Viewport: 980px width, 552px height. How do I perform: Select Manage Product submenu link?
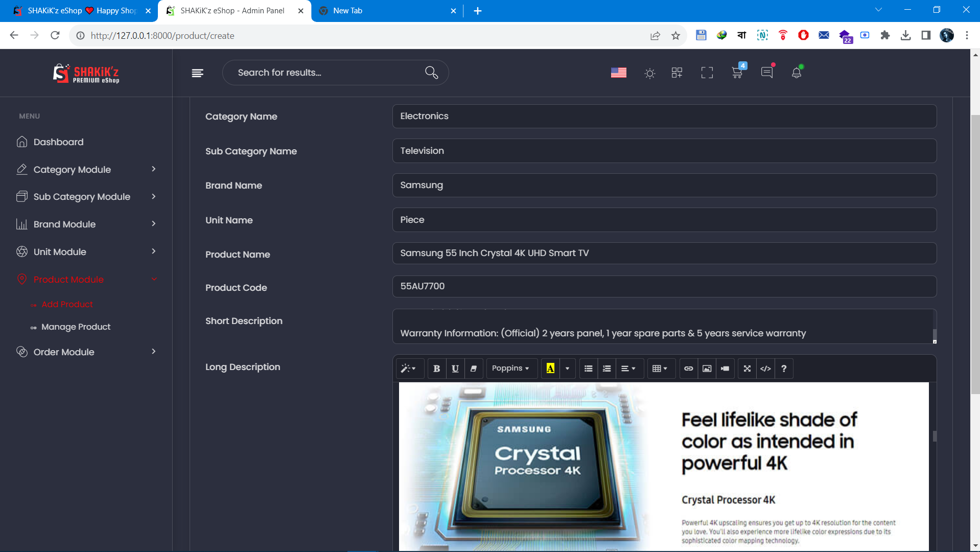tap(76, 327)
